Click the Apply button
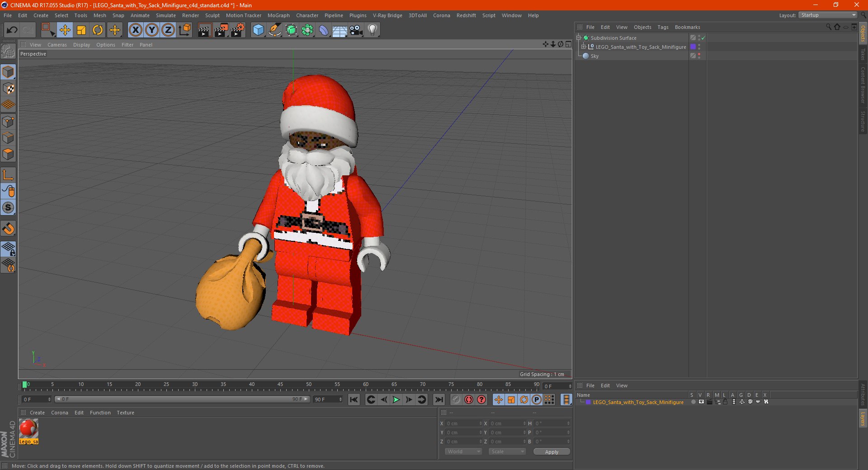This screenshot has height=470, width=868. pyautogui.click(x=552, y=452)
